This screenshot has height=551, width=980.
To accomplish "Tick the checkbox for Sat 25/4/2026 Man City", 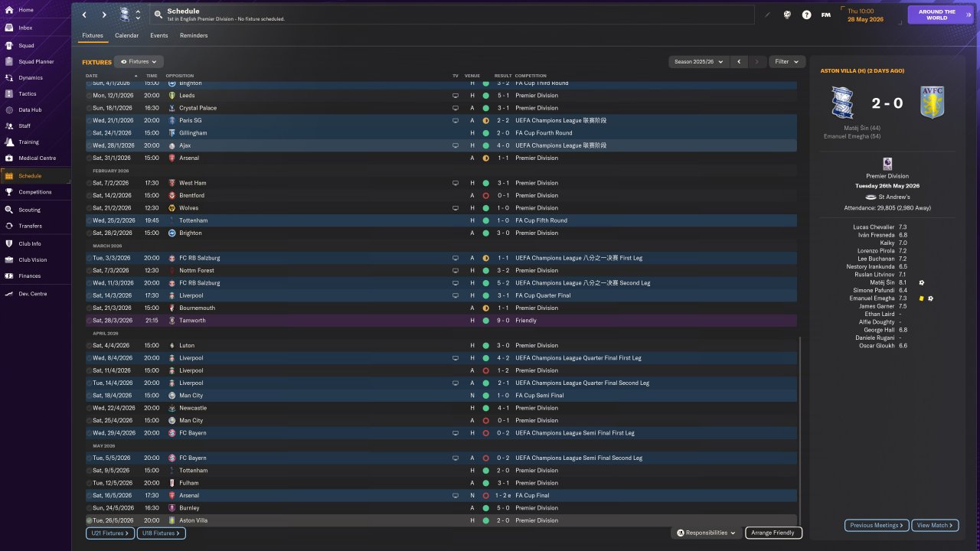I will point(89,420).
